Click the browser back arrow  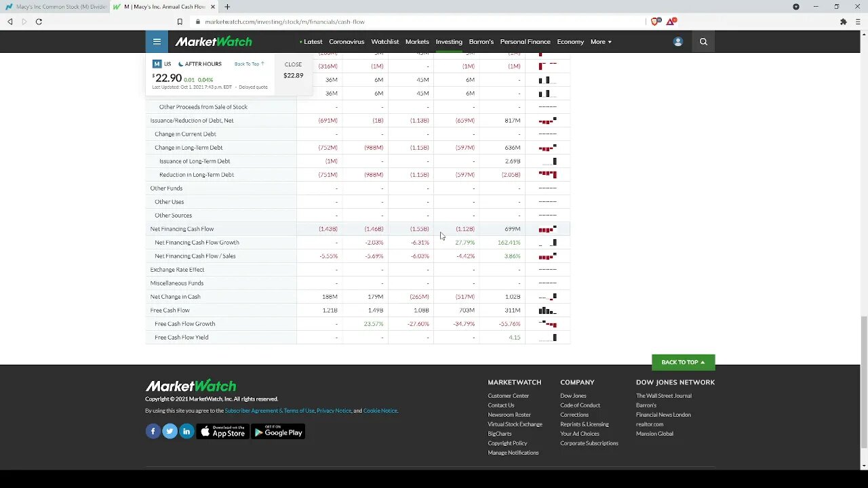[x=10, y=22]
